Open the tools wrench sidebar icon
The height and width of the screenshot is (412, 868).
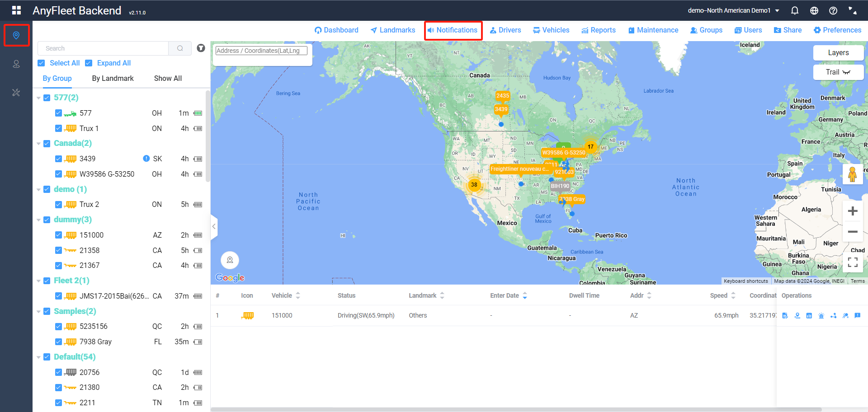pyautogui.click(x=16, y=93)
